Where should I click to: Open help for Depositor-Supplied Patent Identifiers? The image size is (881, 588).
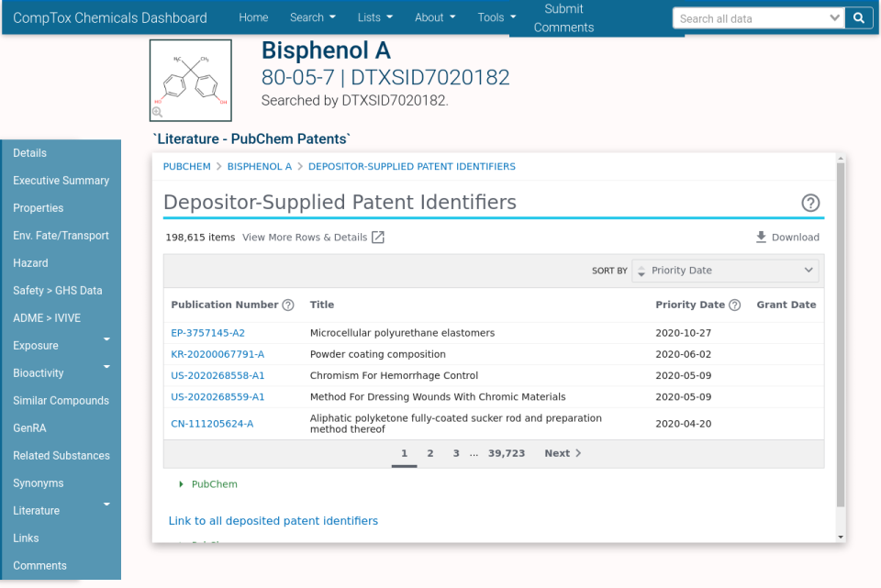tap(810, 203)
